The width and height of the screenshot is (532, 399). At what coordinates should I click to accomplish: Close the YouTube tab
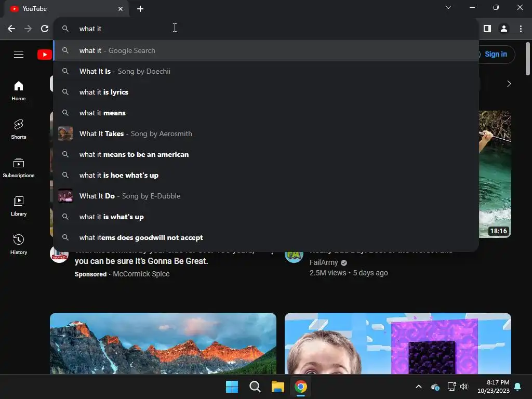(121, 9)
